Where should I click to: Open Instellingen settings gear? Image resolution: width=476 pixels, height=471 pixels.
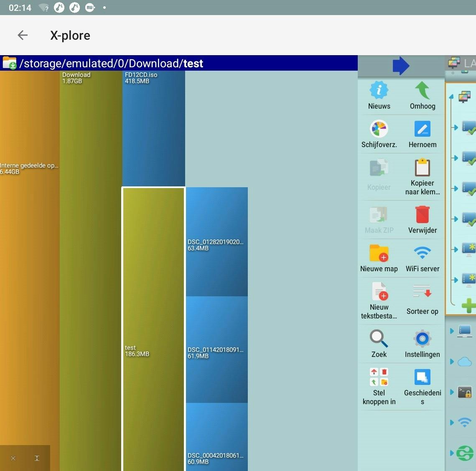pos(422,344)
